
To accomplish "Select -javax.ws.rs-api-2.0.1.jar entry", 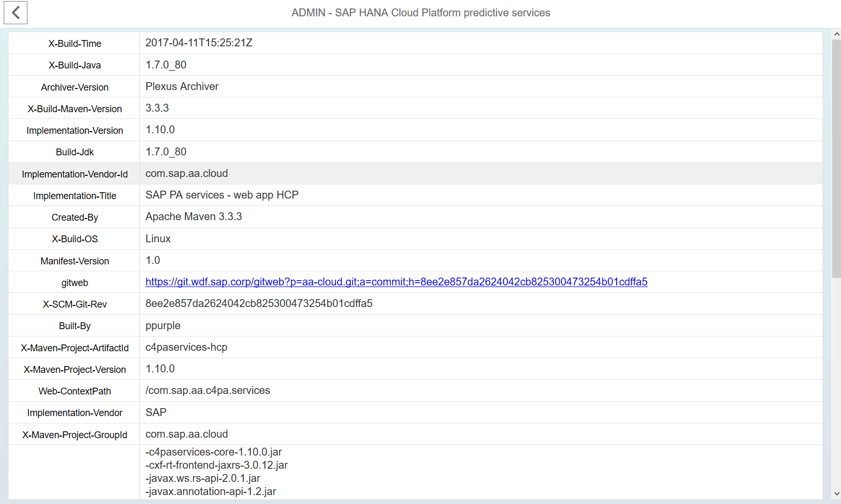I will pyautogui.click(x=203, y=478).
